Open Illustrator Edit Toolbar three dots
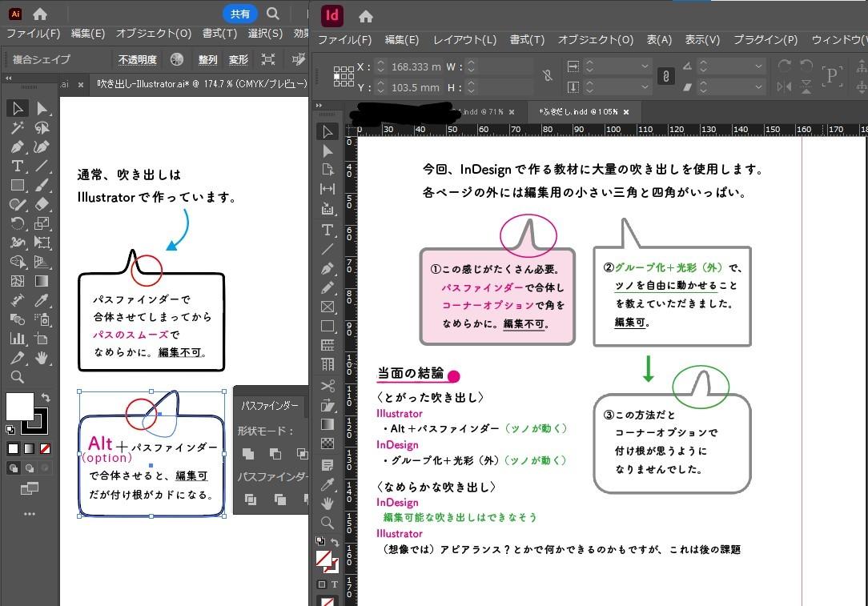 (x=30, y=514)
